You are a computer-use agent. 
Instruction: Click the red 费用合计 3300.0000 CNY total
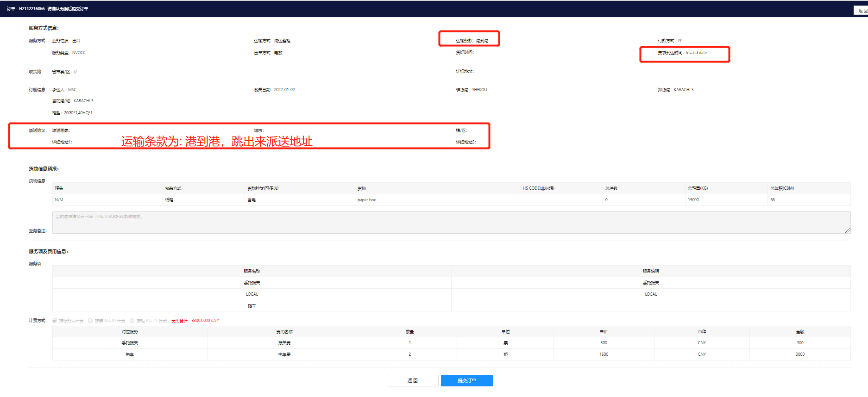[x=195, y=321]
